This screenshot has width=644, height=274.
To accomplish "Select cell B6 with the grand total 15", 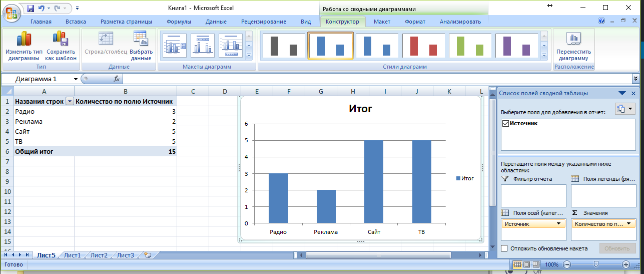I will click(x=125, y=151).
